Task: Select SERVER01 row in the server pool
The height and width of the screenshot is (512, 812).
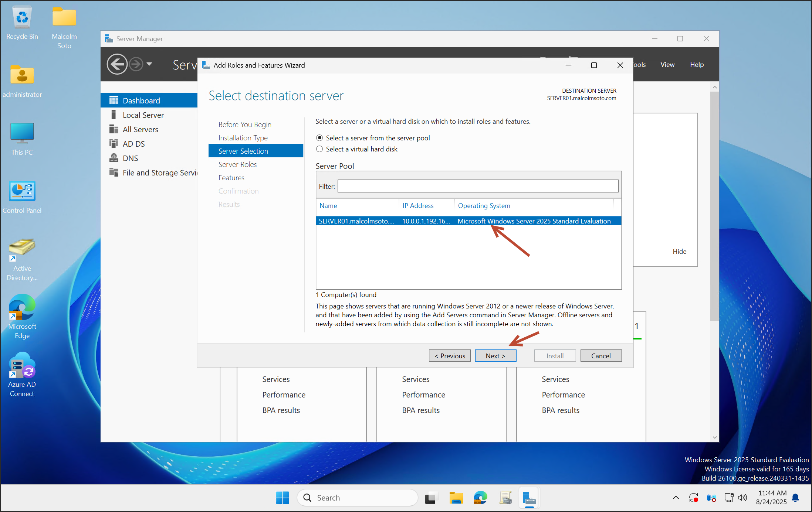Action: [x=468, y=221]
